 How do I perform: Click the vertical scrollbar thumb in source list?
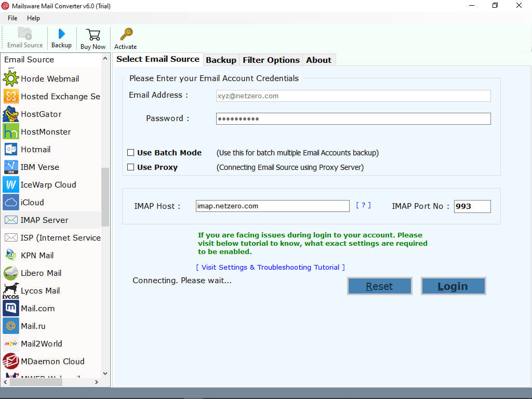point(105,197)
